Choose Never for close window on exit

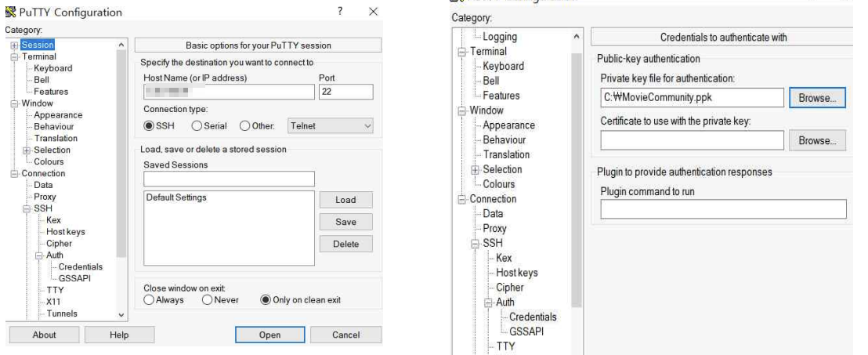(207, 299)
